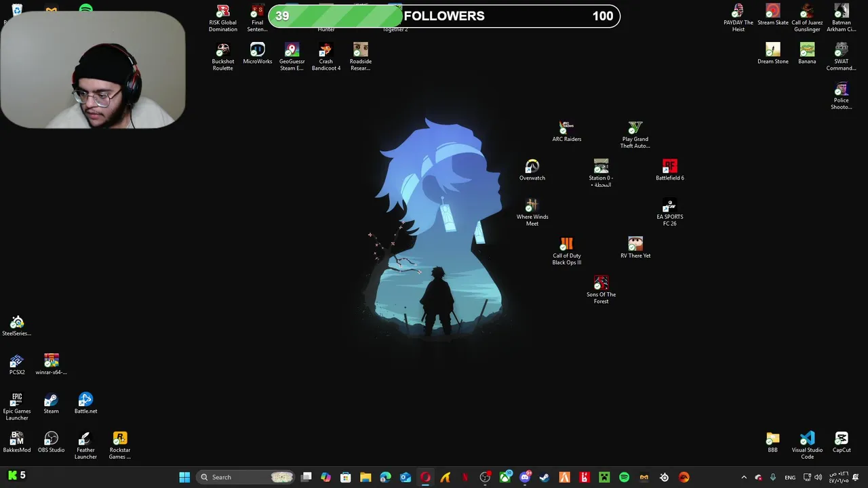Launch Overwatch desktop icon
This screenshot has height=488, width=868.
tap(532, 171)
